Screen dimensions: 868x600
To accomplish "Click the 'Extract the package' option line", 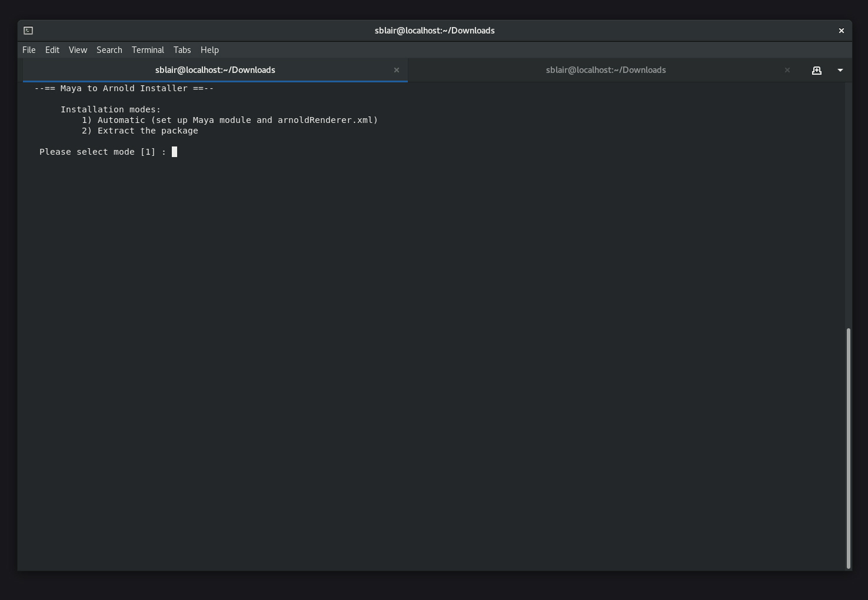I will pos(139,131).
